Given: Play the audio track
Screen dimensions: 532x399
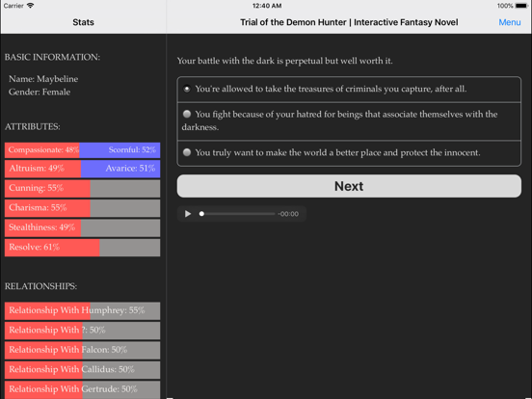Looking at the screenshot, I should (188, 214).
